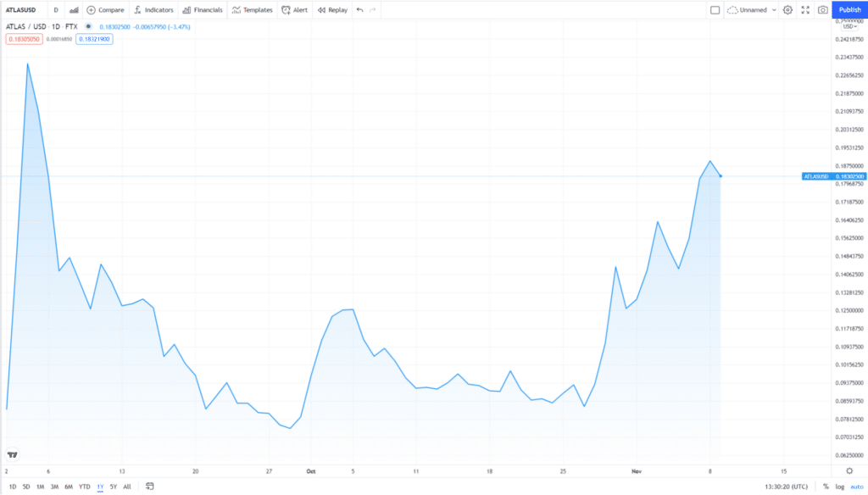Viewport: 868px width, 495px height.
Task: Open the USD currency dropdown
Action: (x=849, y=26)
